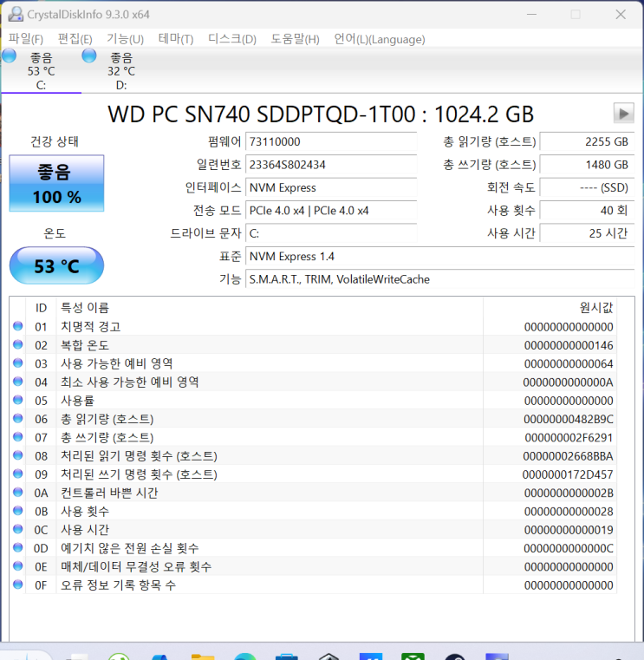Click the CrystalDiskInfo app icon in title bar
Image resolution: width=644 pixels, height=660 pixels.
click(x=16, y=15)
